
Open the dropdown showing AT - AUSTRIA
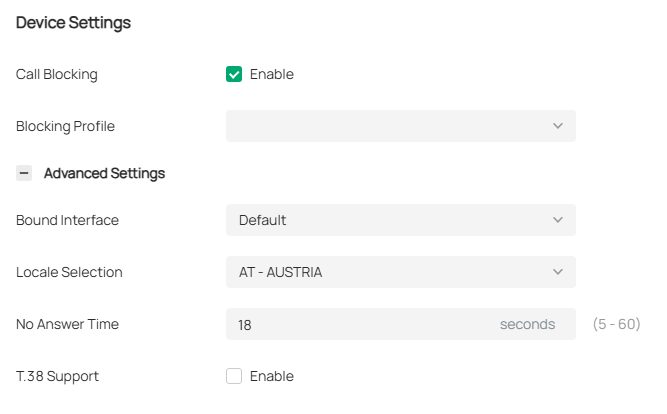click(x=390, y=272)
